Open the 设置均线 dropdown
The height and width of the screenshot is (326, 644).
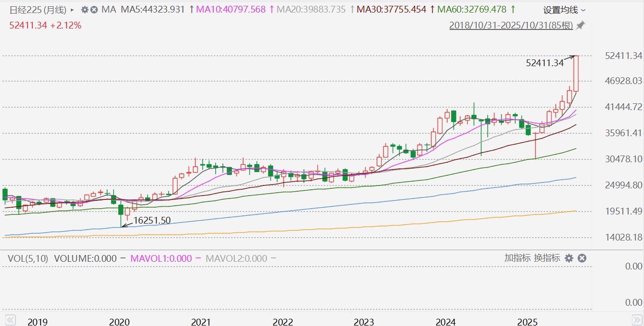564,10
